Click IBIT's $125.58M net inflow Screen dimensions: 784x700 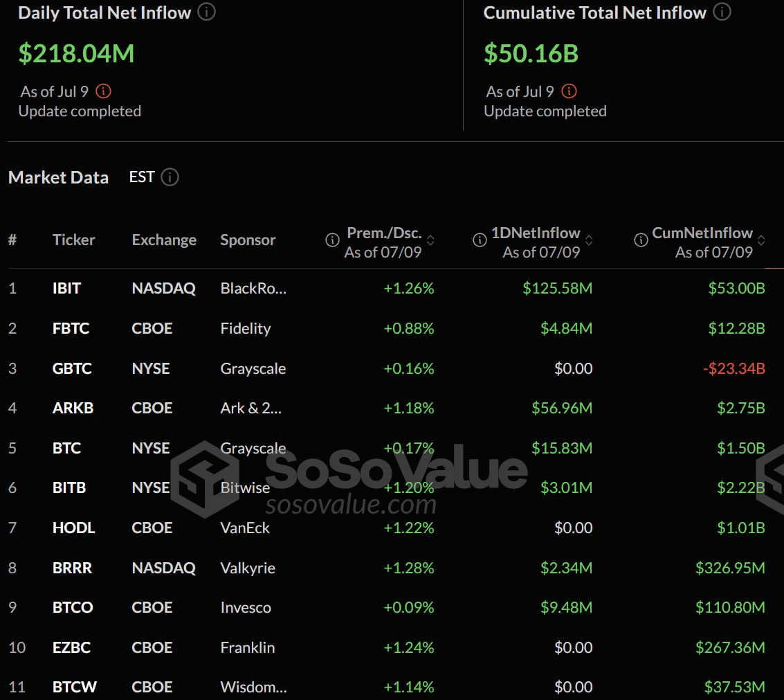pyautogui.click(x=558, y=288)
